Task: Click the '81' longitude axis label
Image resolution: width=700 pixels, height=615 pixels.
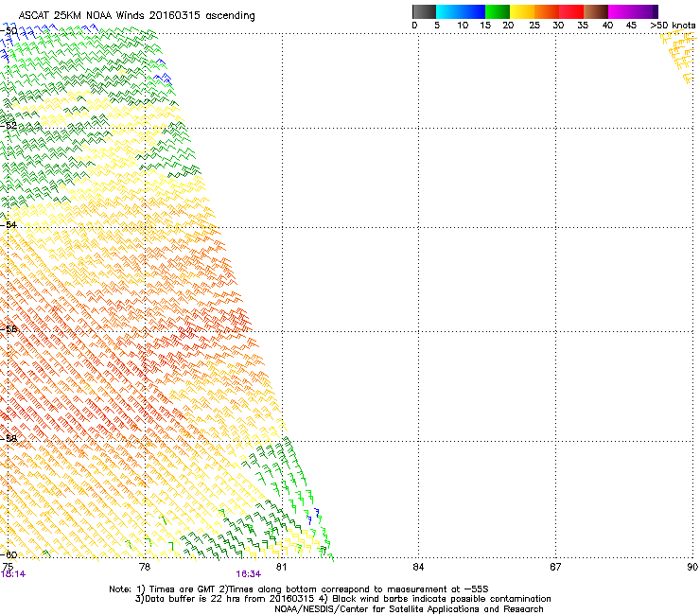Action: [281, 567]
